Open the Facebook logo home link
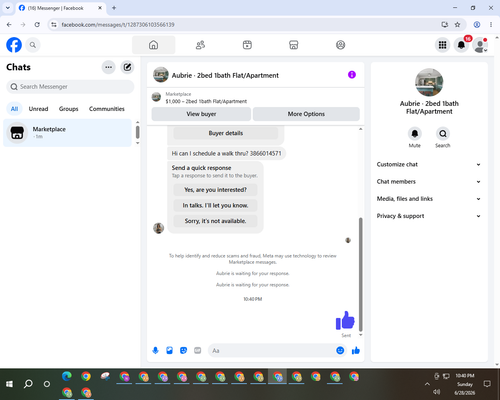This screenshot has width=500, height=400. (14, 45)
